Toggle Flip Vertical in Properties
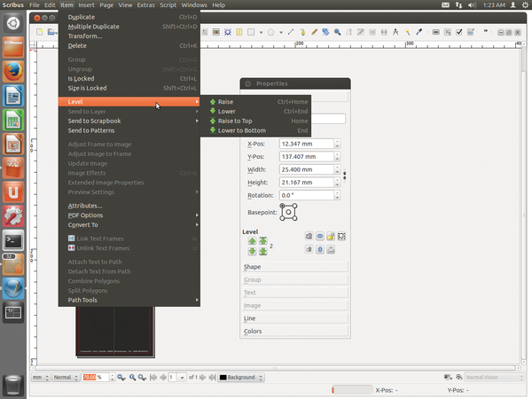532x399 pixels. click(320, 250)
